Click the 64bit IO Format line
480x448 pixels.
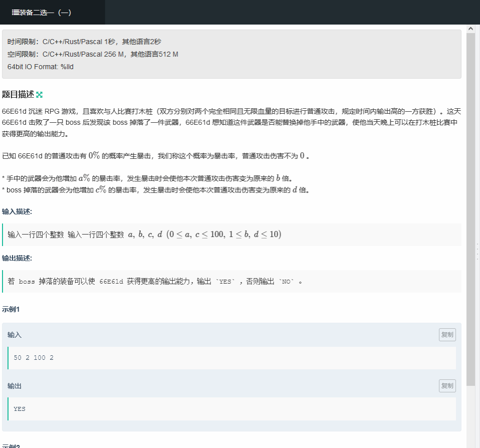41,67
